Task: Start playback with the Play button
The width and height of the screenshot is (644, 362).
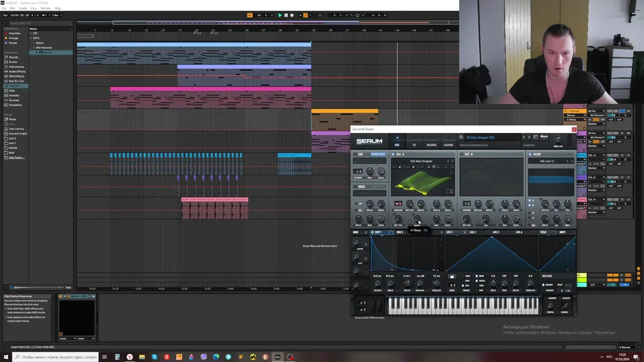Action: tap(280, 15)
